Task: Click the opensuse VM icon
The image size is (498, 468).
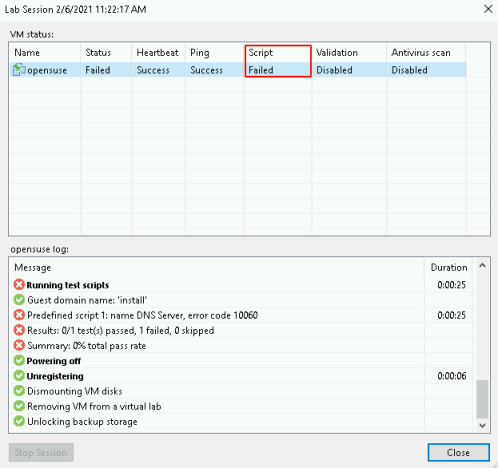Action: tap(19, 70)
